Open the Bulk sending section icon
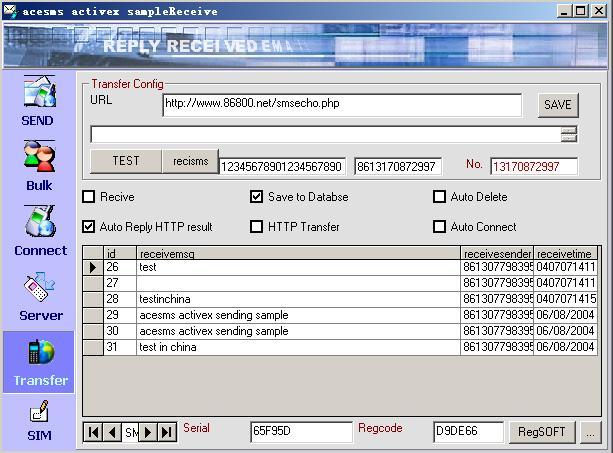 coord(39,156)
